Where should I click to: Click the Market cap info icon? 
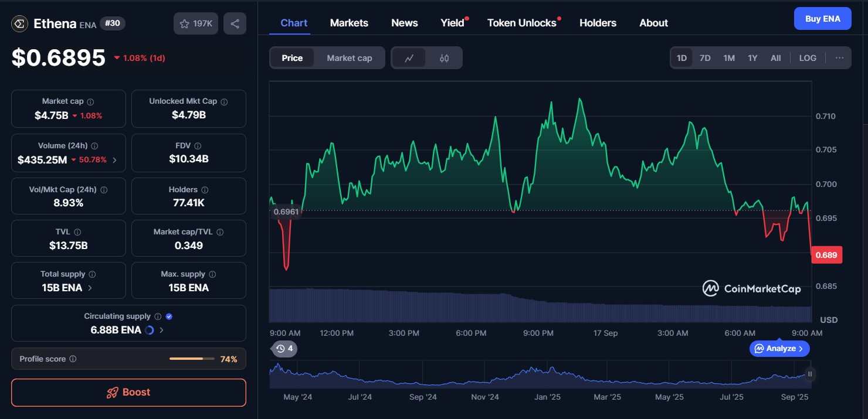90,101
